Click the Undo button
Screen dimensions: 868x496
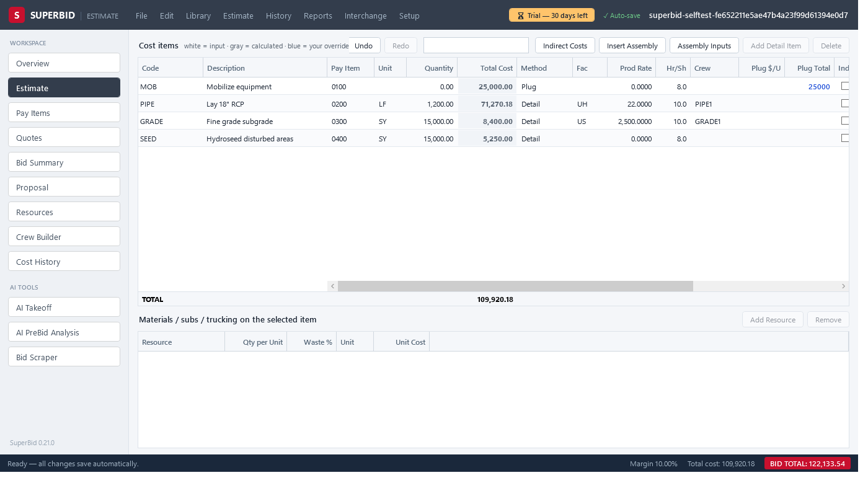364,45
